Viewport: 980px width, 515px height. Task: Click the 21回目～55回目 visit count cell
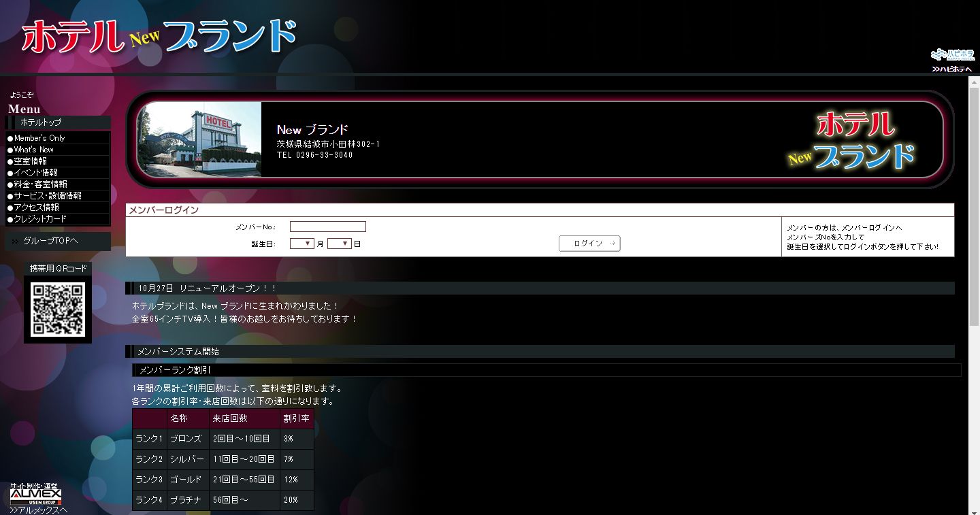244,480
